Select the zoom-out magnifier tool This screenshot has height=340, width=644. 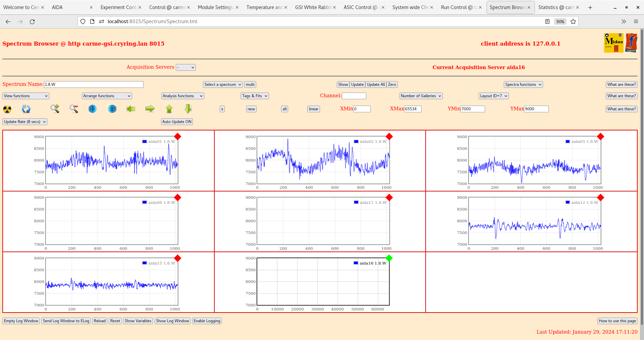tap(74, 109)
